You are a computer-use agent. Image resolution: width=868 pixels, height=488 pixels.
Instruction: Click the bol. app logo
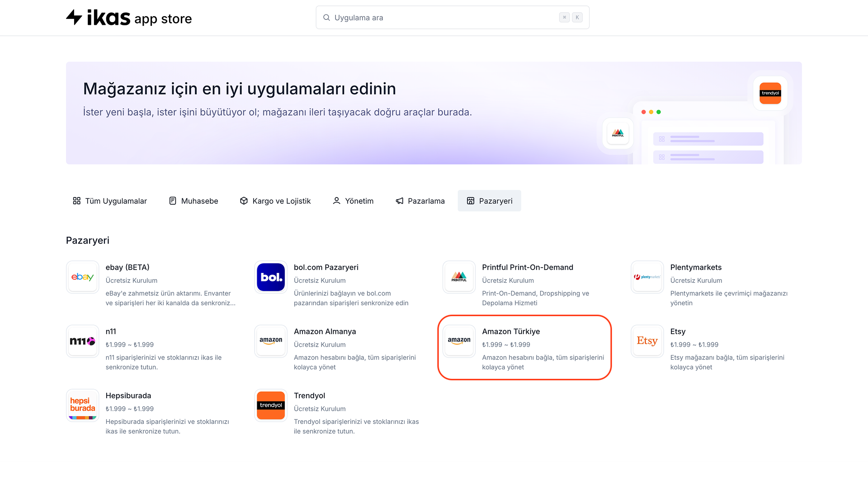tap(271, 277)
